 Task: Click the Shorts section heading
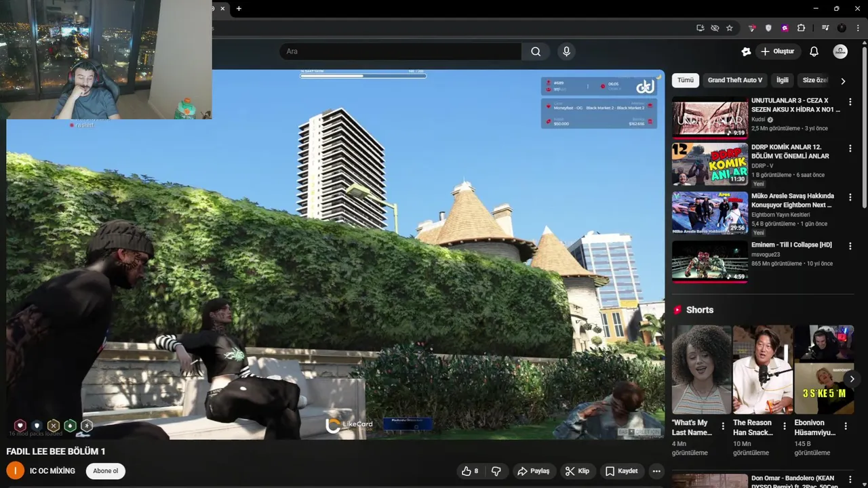pyautogui.click(x=699, y=310)
